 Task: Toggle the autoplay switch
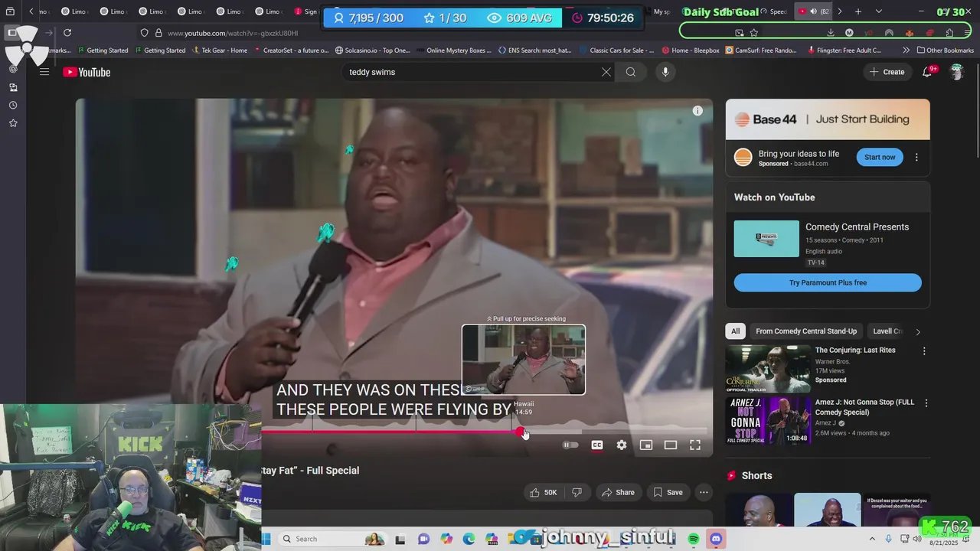click(571, 445)
